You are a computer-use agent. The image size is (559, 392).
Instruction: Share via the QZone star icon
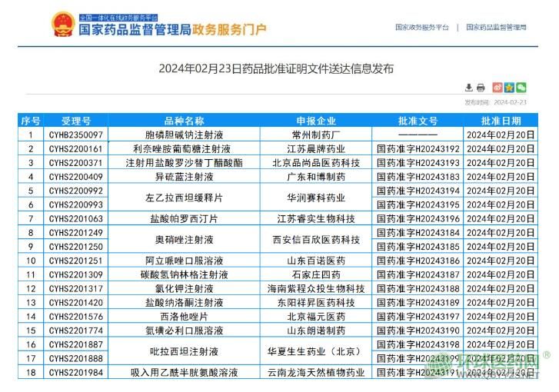point(509,88)
